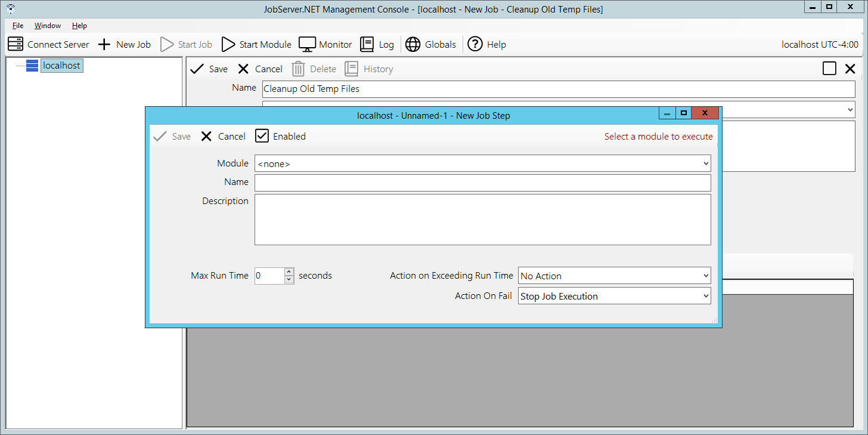Click the Help question mark icon
The width and height of the screenshot is (868, 435).
(475, 44)
